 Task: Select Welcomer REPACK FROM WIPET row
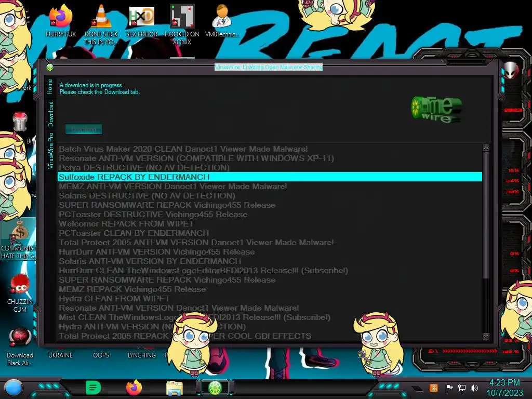tap(270, 224)
